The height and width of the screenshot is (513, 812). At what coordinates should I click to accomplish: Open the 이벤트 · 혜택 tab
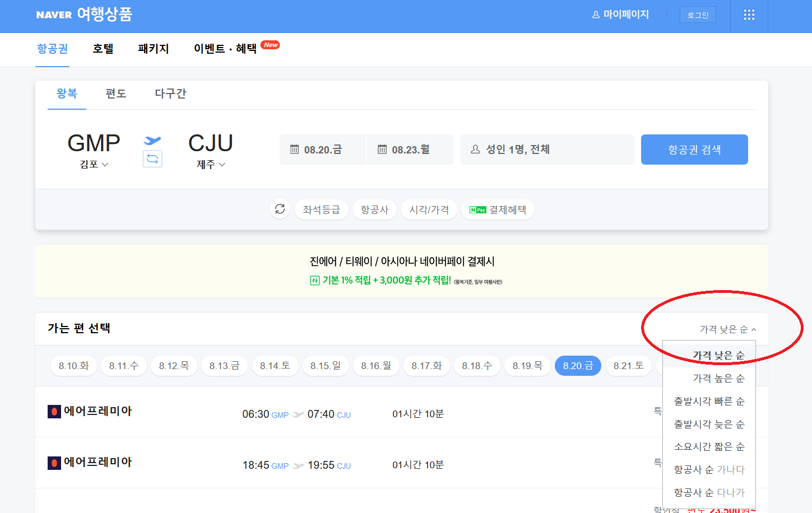[x=225, y=49]
